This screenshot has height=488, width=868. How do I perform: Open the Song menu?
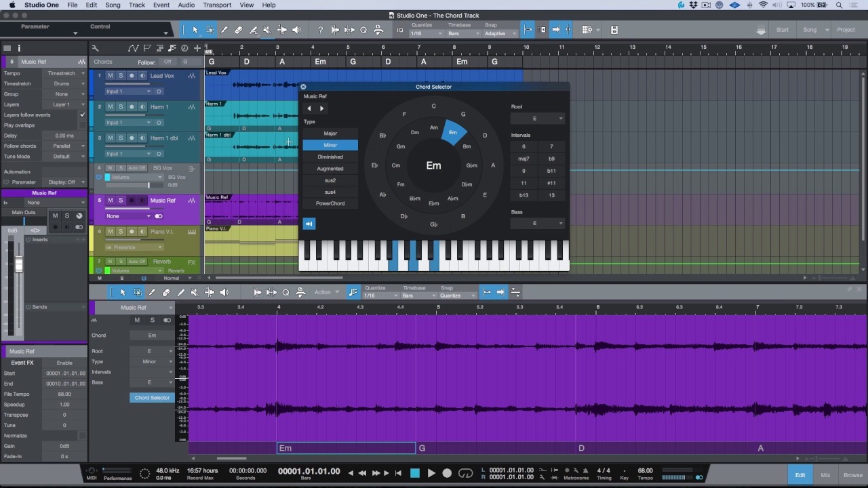113,5
